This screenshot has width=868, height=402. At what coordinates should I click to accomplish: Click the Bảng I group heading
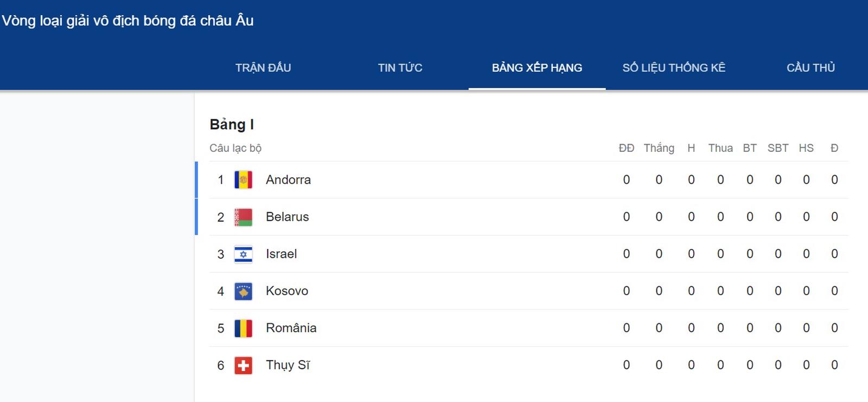click(232, 125)
